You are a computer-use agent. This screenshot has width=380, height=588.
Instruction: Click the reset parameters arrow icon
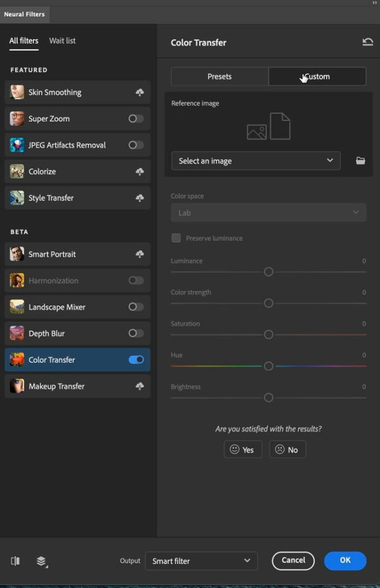(367, 42)
